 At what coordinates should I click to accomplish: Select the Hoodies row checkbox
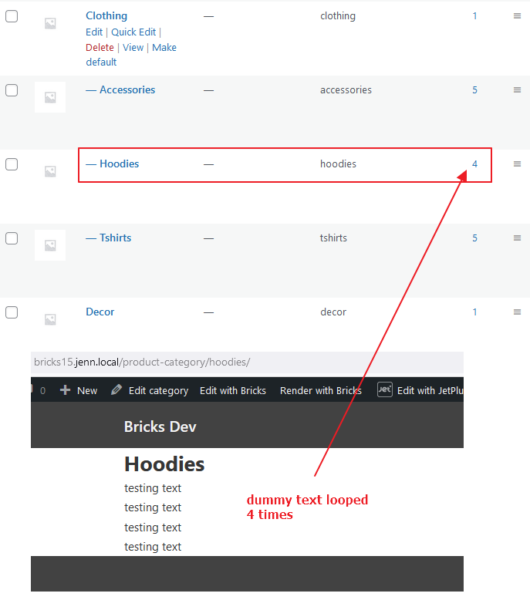(11, 164)
